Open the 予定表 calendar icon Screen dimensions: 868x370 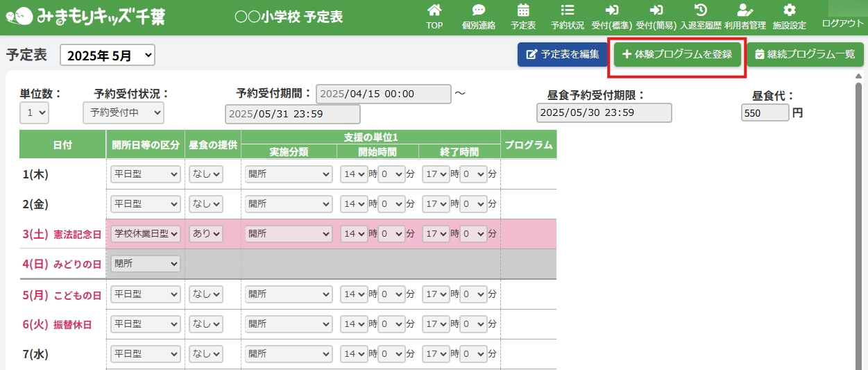pyautogui.click(x=523, y=11)
